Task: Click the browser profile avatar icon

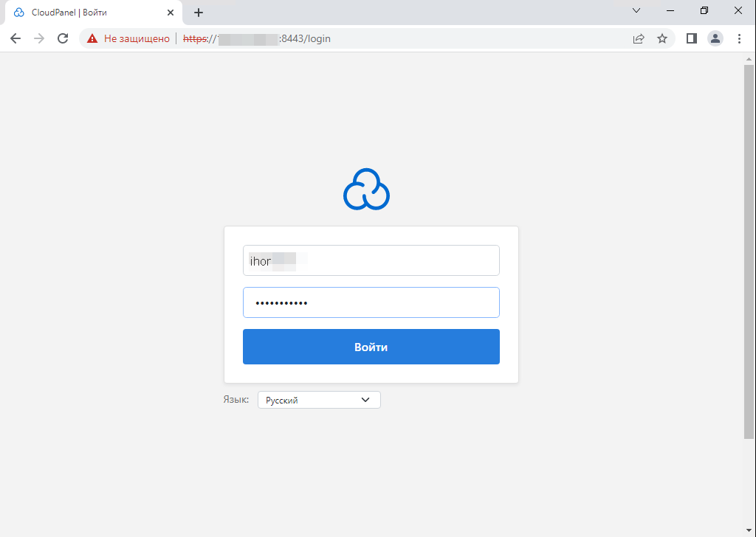Action: (x=715, y=38)
